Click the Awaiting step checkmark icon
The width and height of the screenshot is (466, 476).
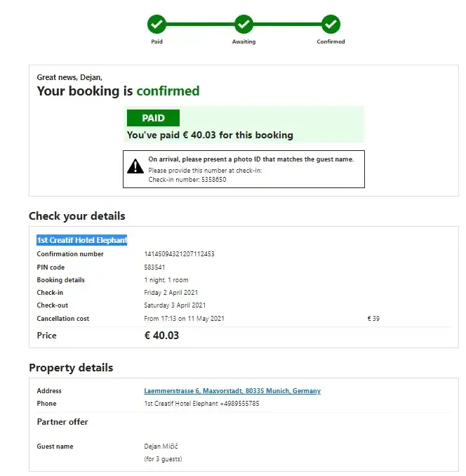tap(244, 25)
